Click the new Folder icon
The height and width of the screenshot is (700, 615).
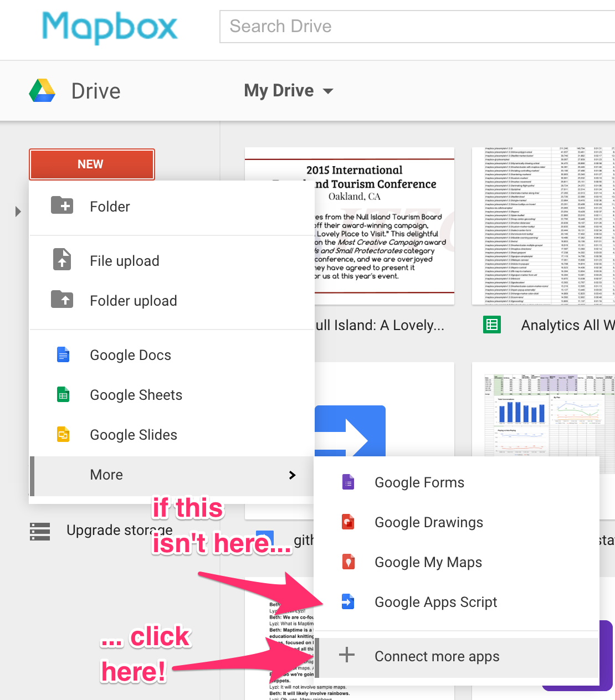click(x=62, y=205)
